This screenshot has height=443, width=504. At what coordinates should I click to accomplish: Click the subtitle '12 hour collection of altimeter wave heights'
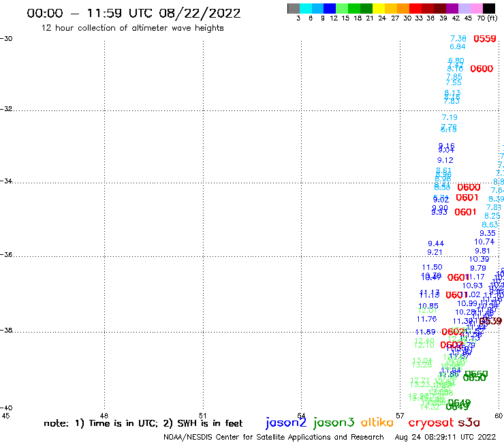(132, 28)
